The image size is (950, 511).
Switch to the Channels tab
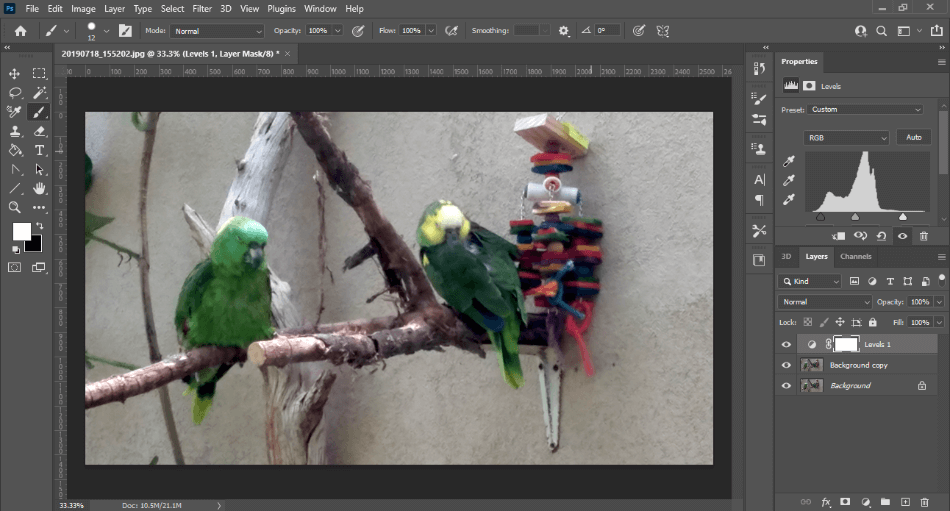(x=855, y=256)
